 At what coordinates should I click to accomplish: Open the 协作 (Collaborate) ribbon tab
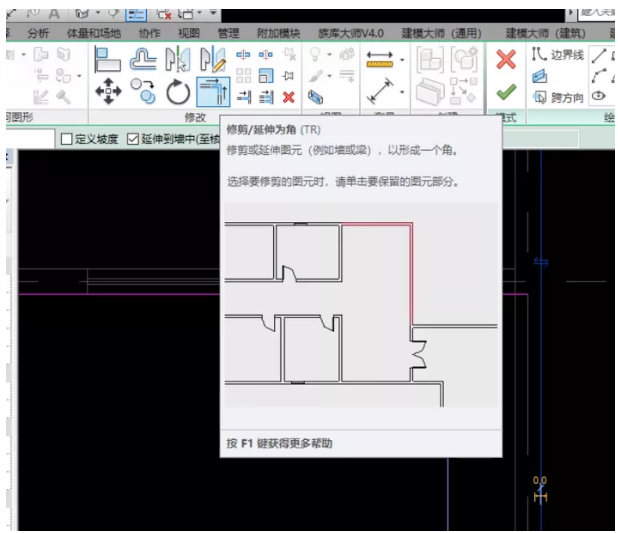coord(149,33)
